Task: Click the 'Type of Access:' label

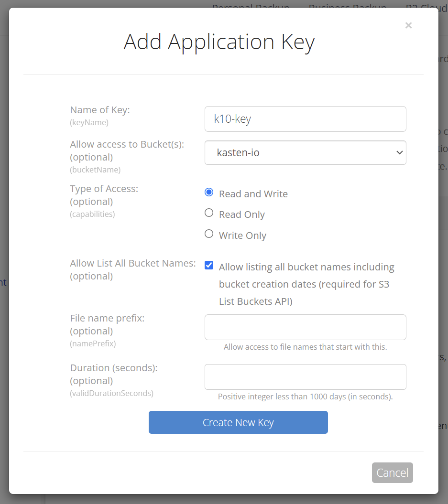Action: pyautogui.click(x=104, y=189)
